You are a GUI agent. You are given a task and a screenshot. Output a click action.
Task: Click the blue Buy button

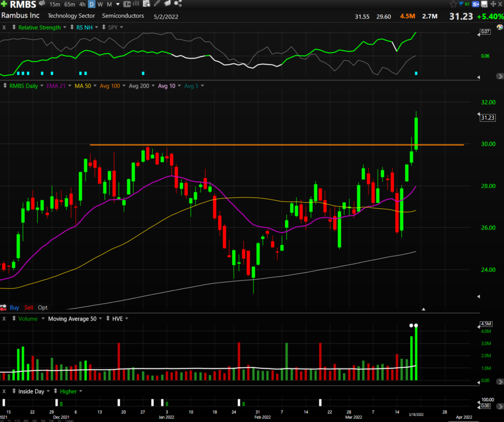pyautogui.click(x=14, y=307)
